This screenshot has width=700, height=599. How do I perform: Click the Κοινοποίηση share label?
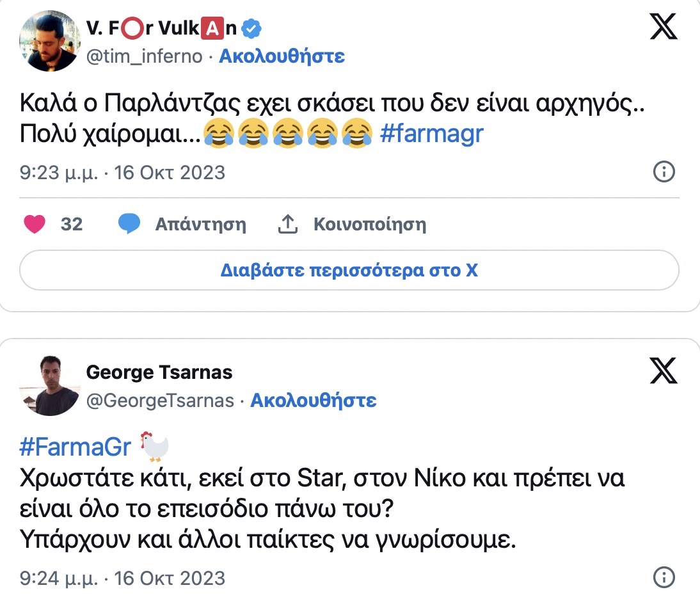pos(369,225)
